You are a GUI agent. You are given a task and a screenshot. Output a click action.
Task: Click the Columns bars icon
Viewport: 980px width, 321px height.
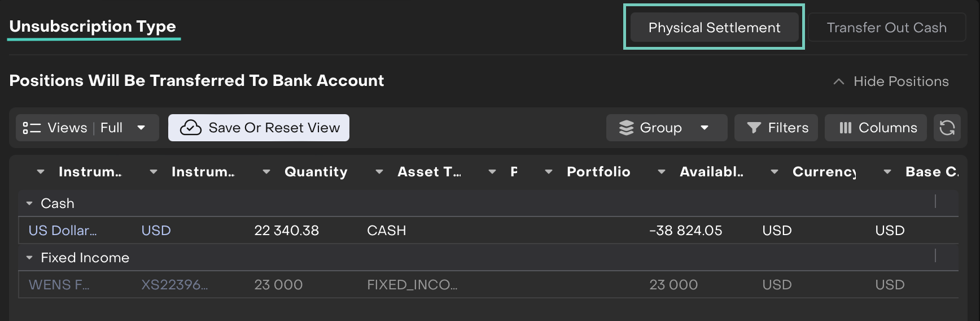[x=845, y=128]
